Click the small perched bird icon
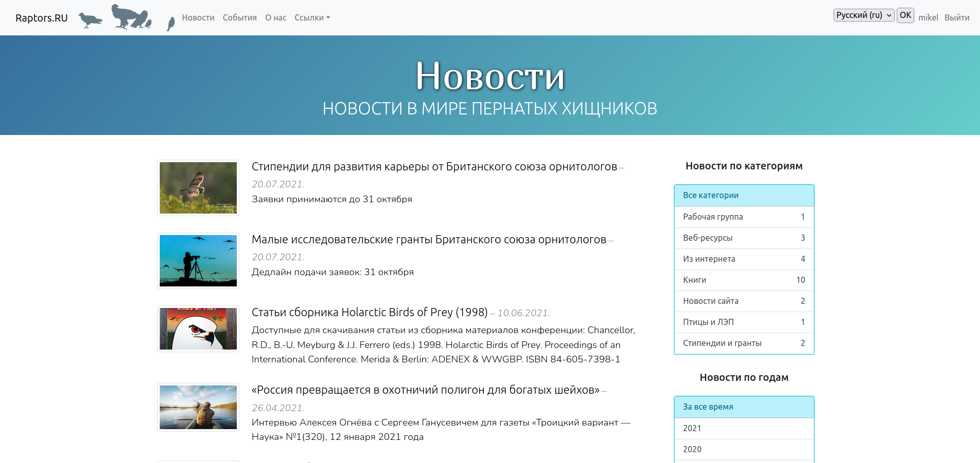Image resolution: width=980 pixels, height=463 pixels. click(x=171, y=23)
